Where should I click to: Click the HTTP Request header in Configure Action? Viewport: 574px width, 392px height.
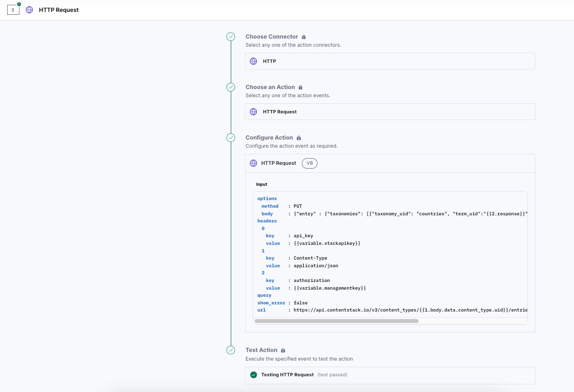click(x=278, y=163)
